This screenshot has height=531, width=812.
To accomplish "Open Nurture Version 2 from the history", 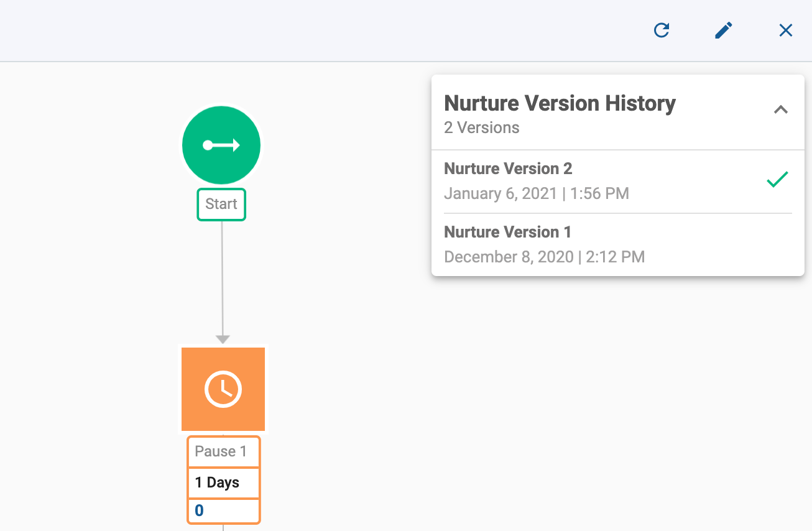I will point(508,169).
